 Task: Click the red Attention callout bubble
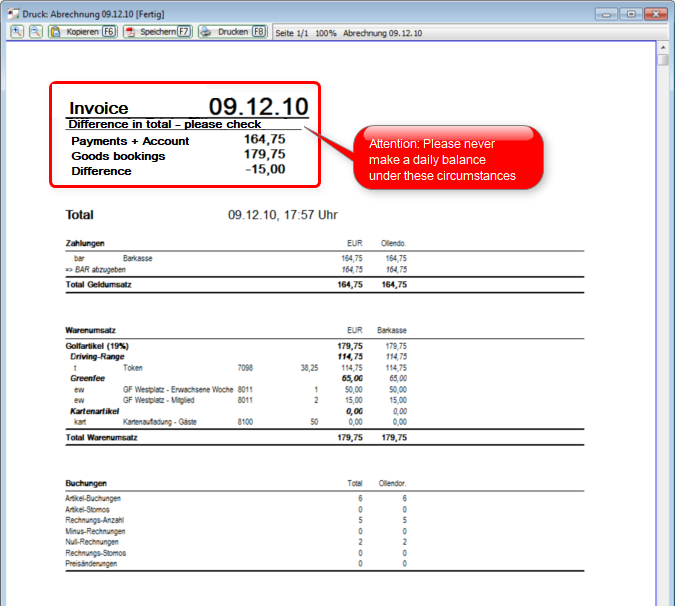(448, 160)
